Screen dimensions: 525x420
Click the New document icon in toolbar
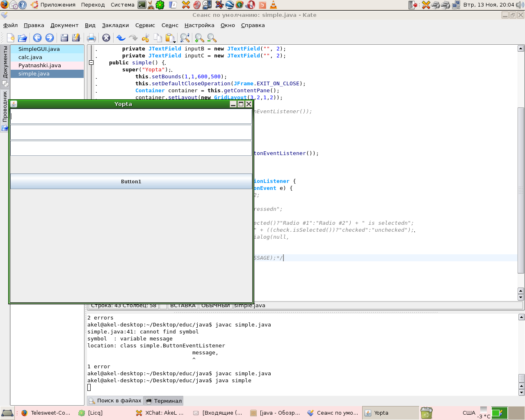[11, 38]
